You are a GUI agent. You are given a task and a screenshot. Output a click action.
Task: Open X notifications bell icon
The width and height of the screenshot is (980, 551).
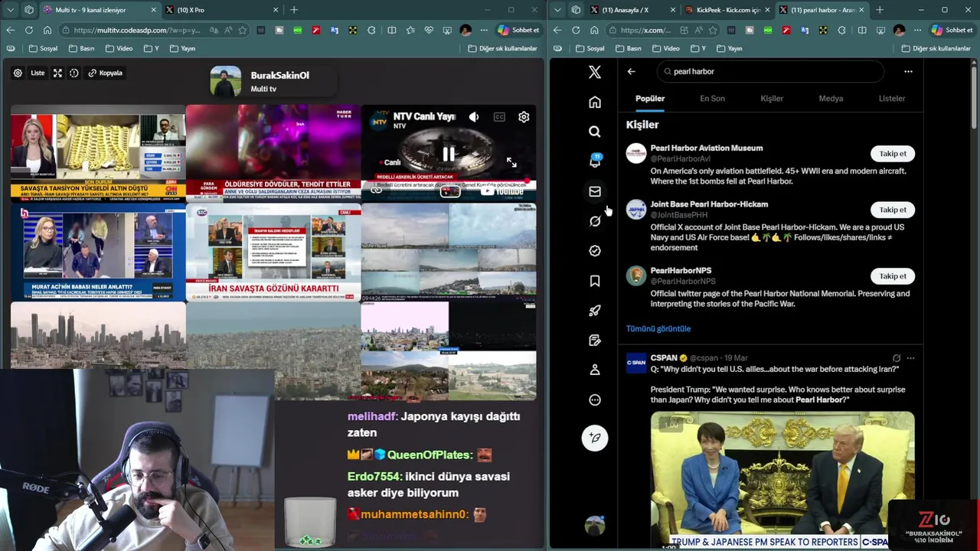click(595, 161)
